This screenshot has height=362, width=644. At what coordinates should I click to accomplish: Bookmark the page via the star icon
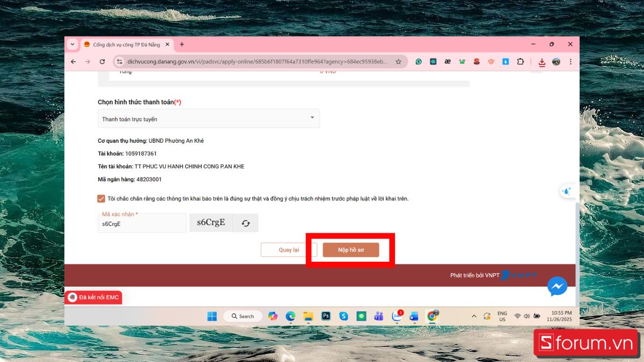pyautogui.click(x=399, y=62)
